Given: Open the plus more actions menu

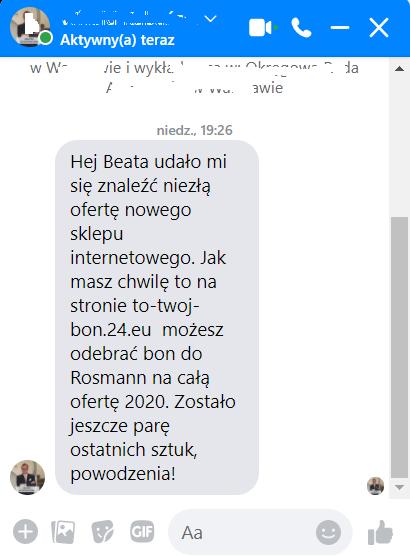Looking at the screenshot, I should click(25, 532).
